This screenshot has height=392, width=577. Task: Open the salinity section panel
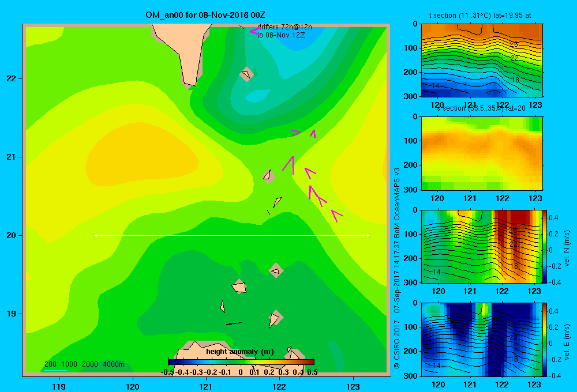click(x=482, y=153)
